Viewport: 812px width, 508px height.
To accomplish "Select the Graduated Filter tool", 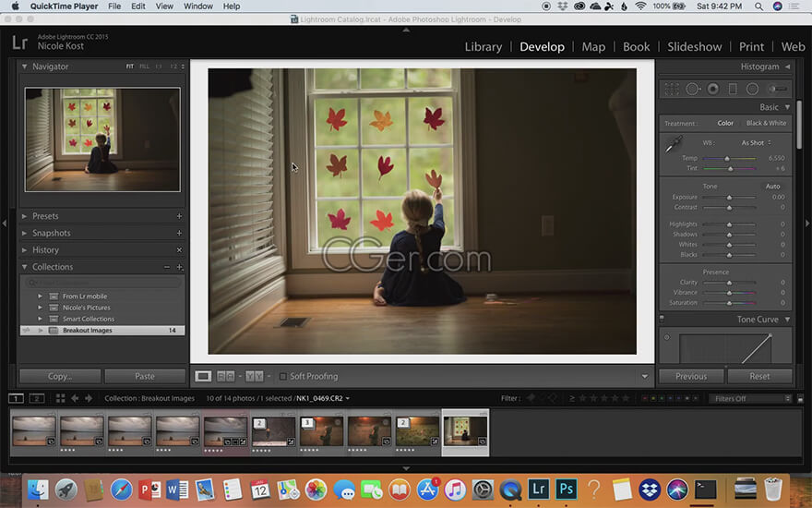I will click(x=733, y=90).
